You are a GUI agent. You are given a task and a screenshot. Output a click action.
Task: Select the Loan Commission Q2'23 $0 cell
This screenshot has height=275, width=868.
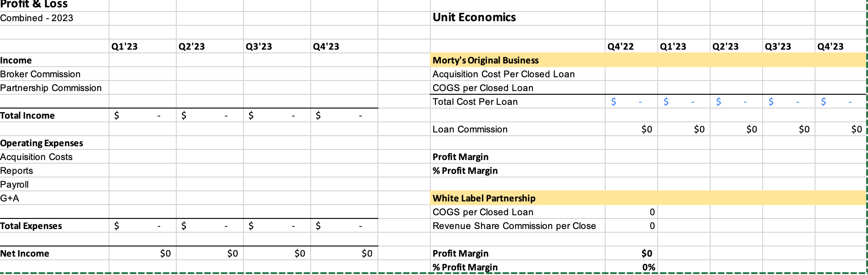click(x=736, y=129)
